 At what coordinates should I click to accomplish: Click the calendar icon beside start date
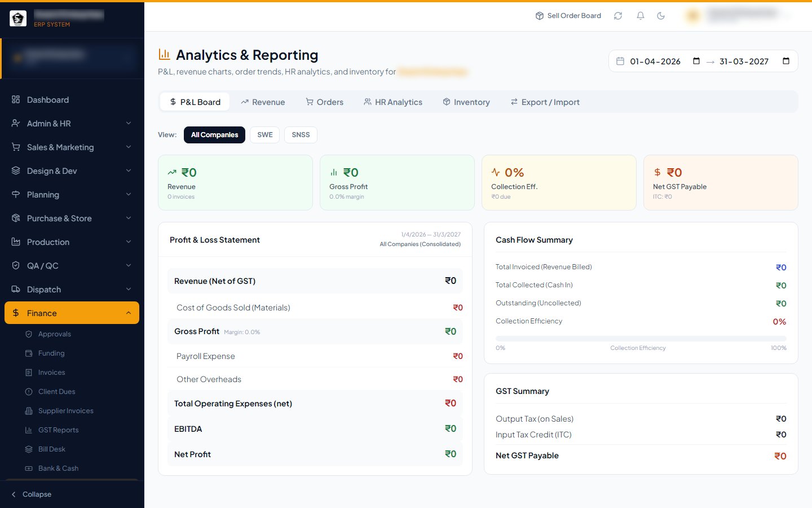tap(620, 61)
